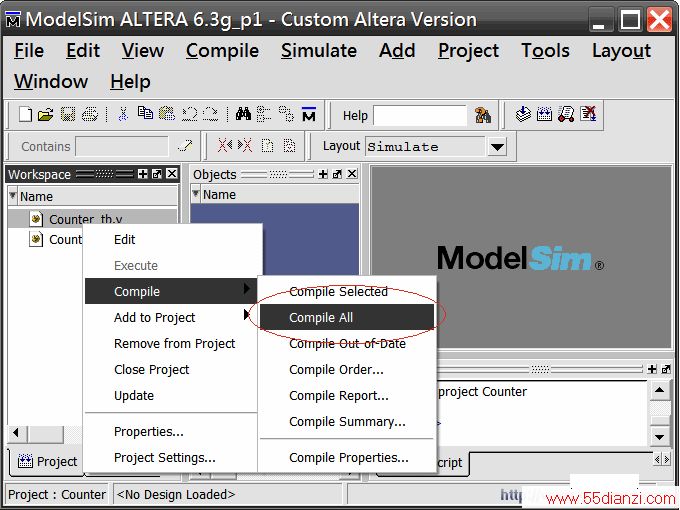Click in the Help search input field
Screen dimensions: 680x510
pos(420,115)
